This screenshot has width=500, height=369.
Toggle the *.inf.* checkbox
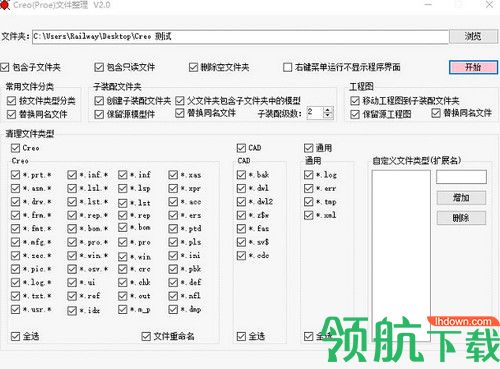pyautogui.click(x=72, y=175)
